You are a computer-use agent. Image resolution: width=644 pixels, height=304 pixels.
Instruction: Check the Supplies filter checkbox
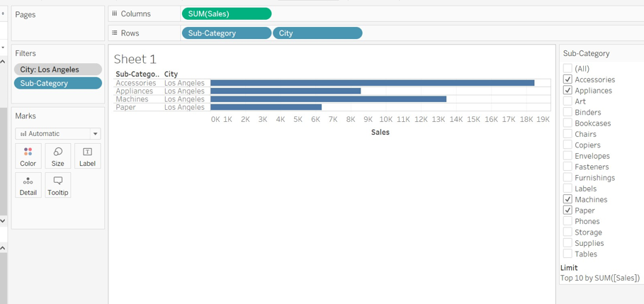point(567,242)
